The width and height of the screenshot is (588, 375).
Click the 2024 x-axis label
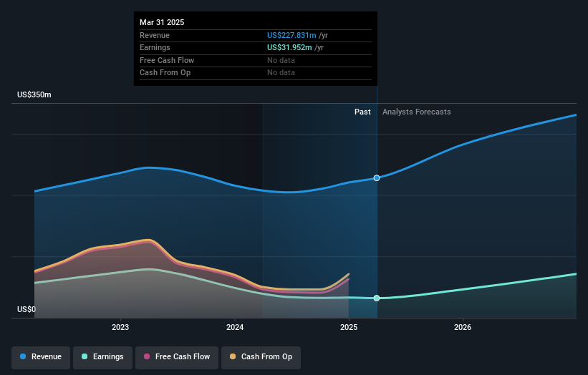pos(235,328)
